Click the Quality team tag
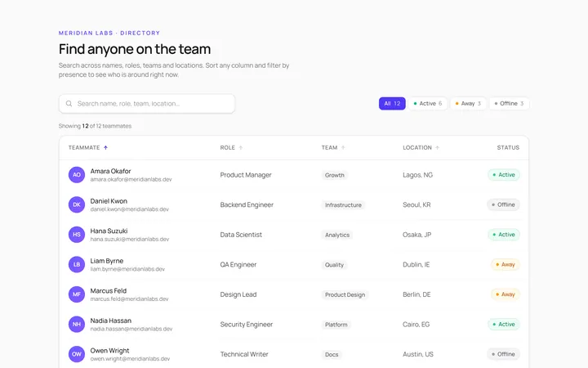This screenshot has height=368, width=588. tap(334, 265)
